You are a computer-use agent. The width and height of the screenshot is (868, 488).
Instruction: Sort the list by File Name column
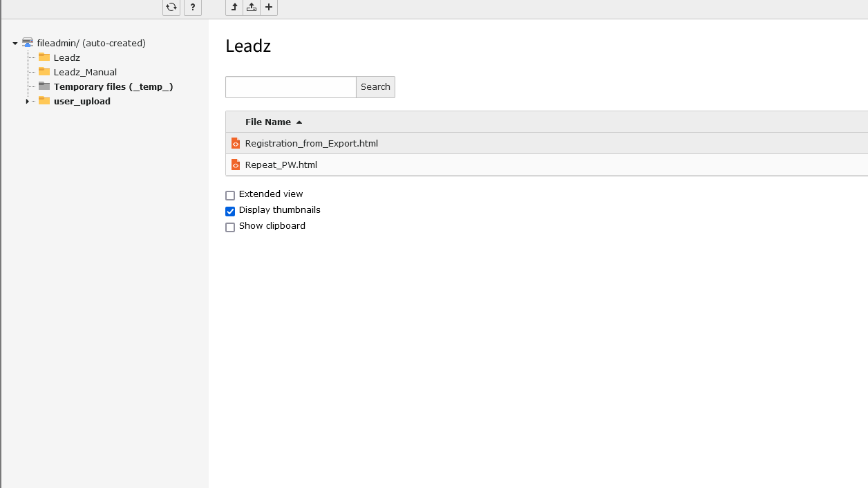point(268,122)
